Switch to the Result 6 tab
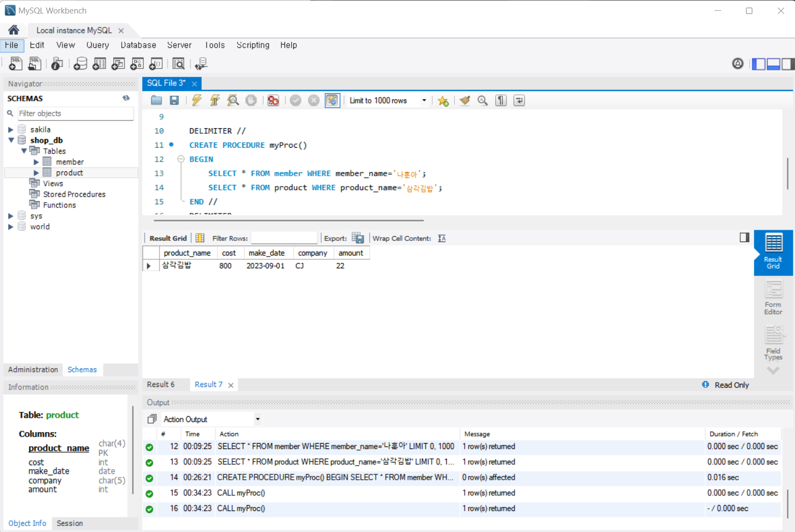 pos(161,384)
